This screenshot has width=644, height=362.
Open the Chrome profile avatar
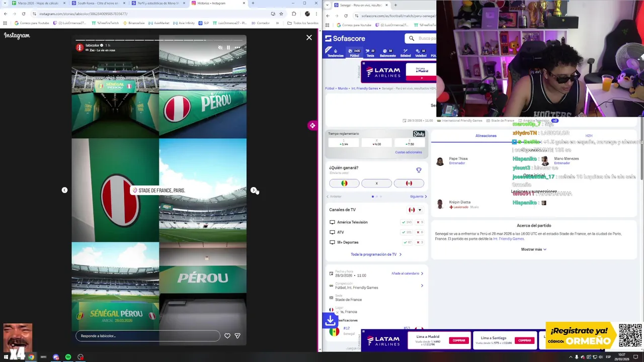[307, 14]
